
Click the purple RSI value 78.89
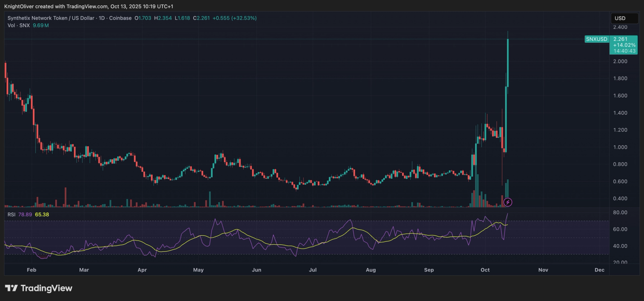[x=25, y=214]
